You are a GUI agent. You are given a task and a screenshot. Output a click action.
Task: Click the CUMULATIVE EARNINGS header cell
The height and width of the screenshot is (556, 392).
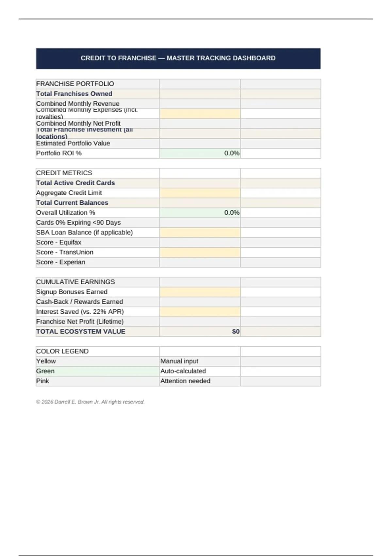(98, 282)
